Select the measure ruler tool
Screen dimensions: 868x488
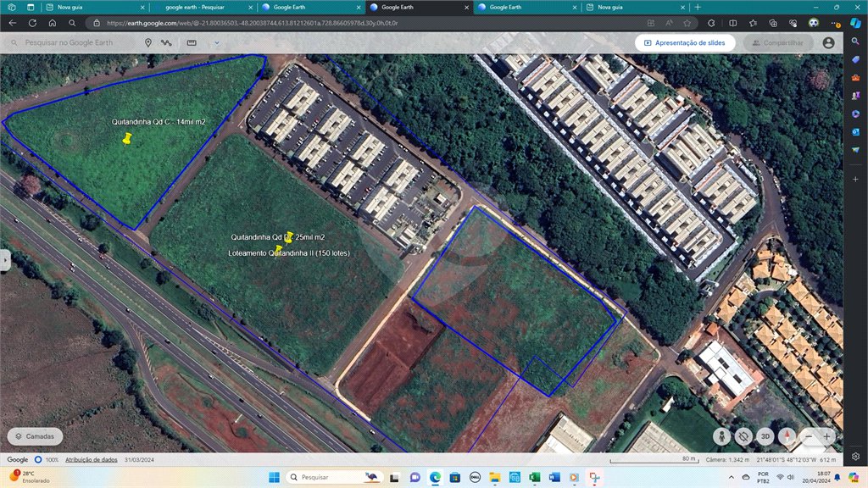click(192, 42)
